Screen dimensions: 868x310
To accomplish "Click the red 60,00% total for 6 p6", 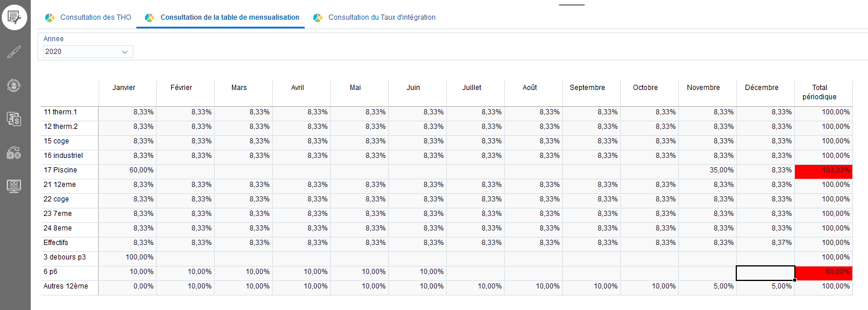I will 823,272.
